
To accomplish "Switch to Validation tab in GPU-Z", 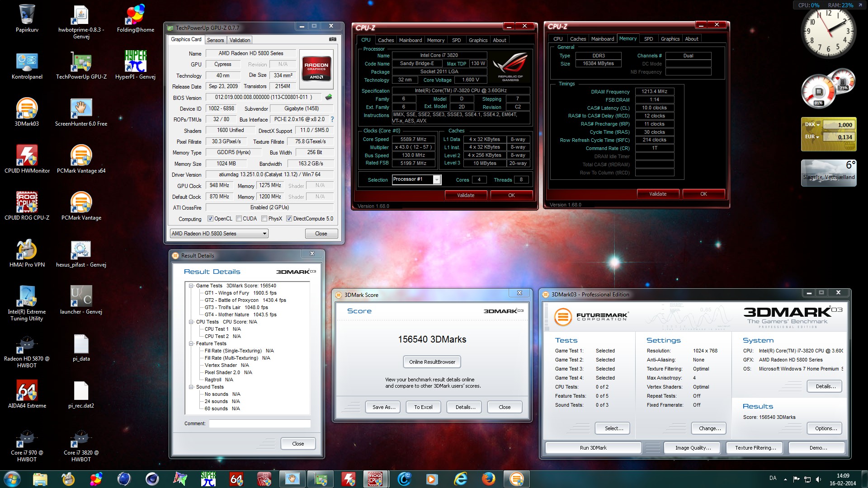I will tap(240, 40).
